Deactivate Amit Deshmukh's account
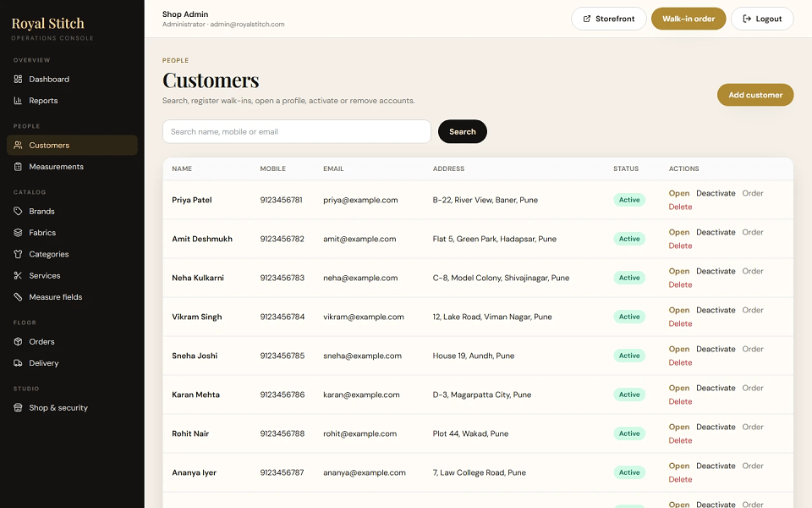Viewport: 812px width, 508px height. [x=716, y=232]
